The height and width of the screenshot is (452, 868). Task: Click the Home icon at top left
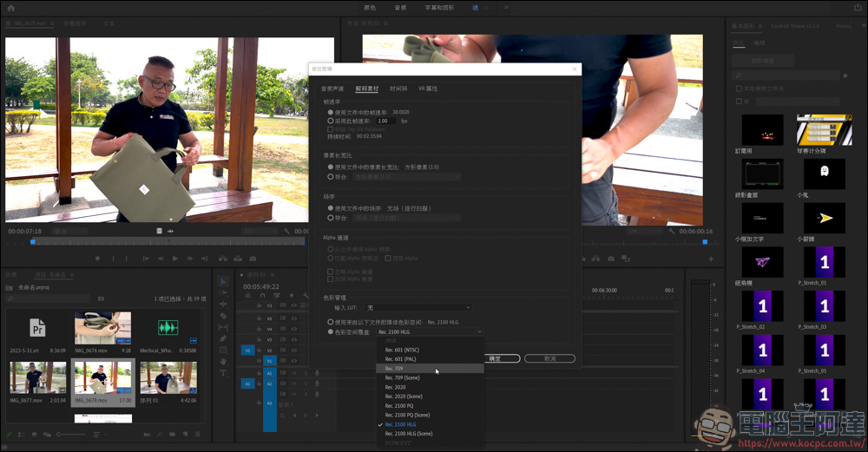10,8
